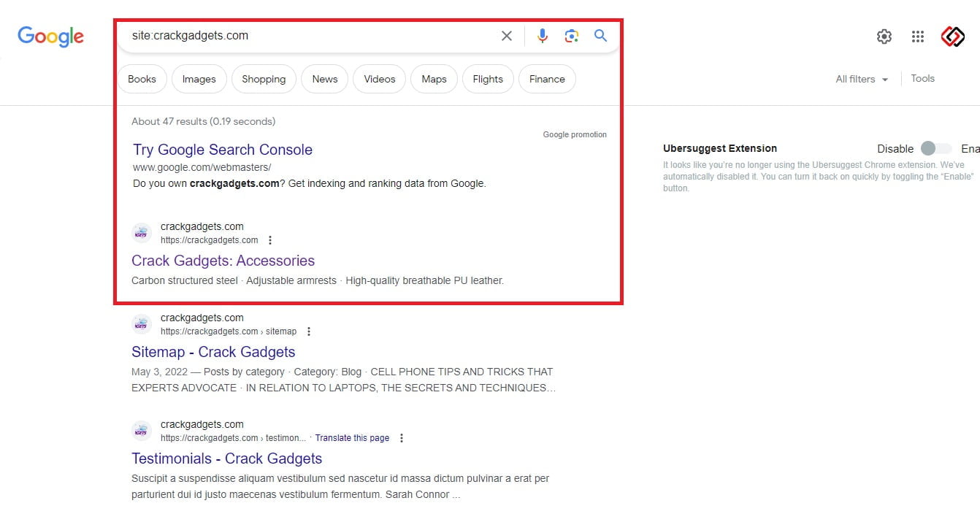980x514 pixels.
Task: Open options for the Testimonials result
Action: click(402, 438)
